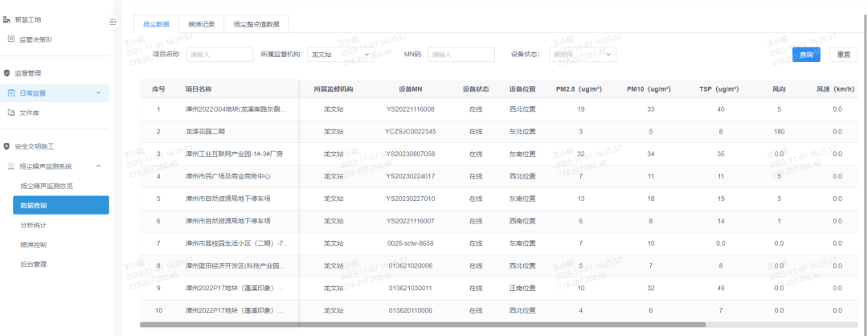
Task: Focus the 项目名称 input field
Action: pos(219,54)
